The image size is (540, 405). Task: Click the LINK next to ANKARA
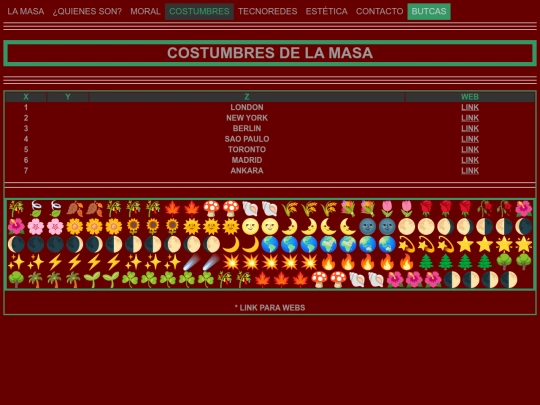(470, 170)
